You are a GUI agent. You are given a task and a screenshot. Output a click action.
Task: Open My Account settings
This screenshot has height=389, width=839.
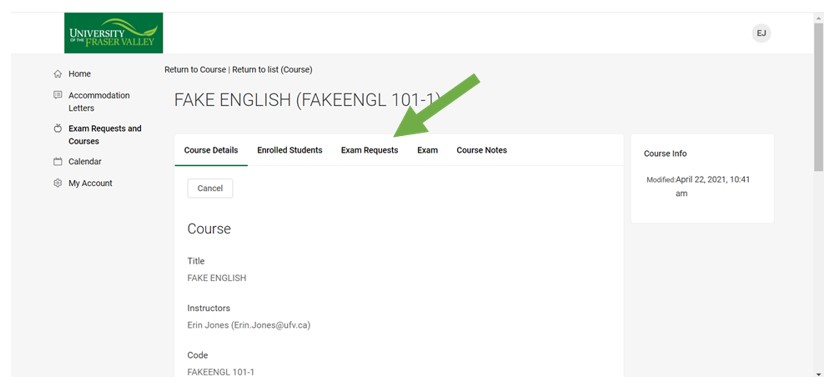pos(90,183)
